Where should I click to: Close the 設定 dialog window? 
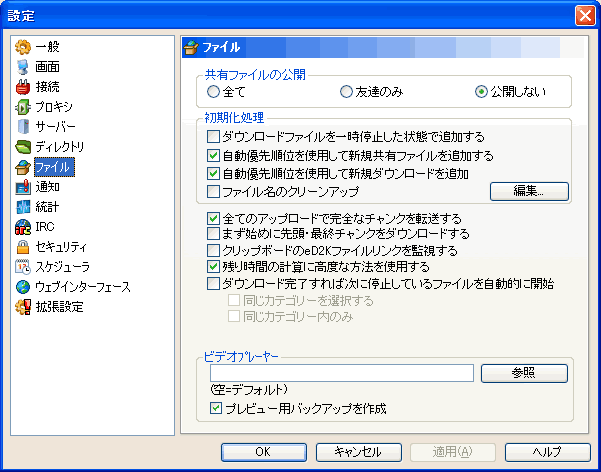pos(585,16)
